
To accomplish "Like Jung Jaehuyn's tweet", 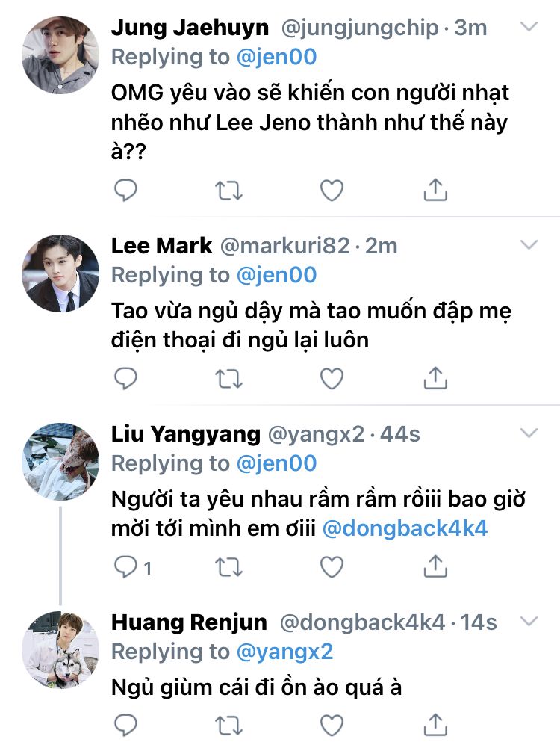I will point(331,191).
